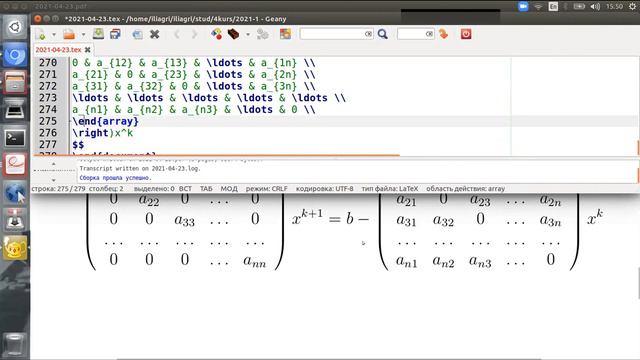This screenshot has width=640, height=360.
Task: Click the a_nn entry in PDF matrix
Action: pyautogui.click(x=255, y=261)
